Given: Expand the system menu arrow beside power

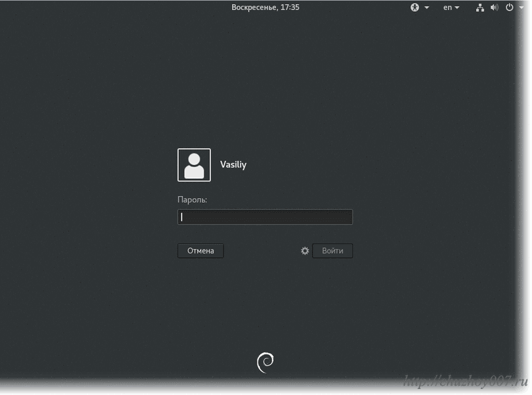Looking at the screenshot, I should pyautogui.click(x=521, y=7).
